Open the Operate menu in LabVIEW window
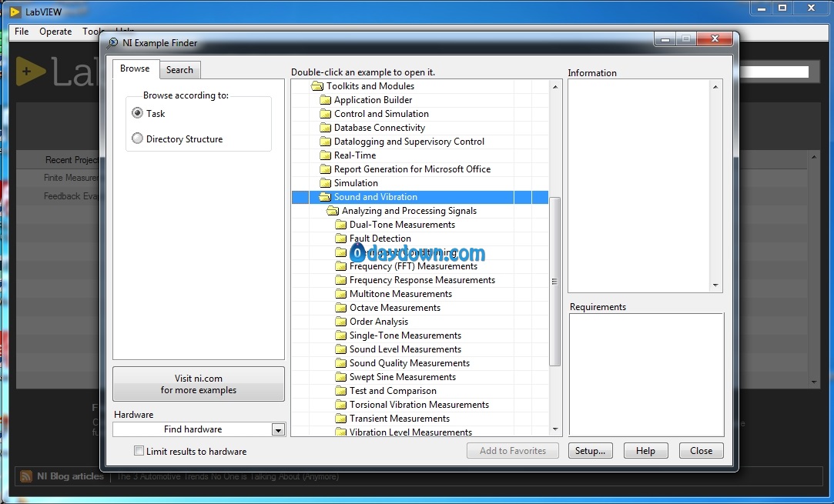This screenshot has width=834, height=504. click(x=55, y=32)
